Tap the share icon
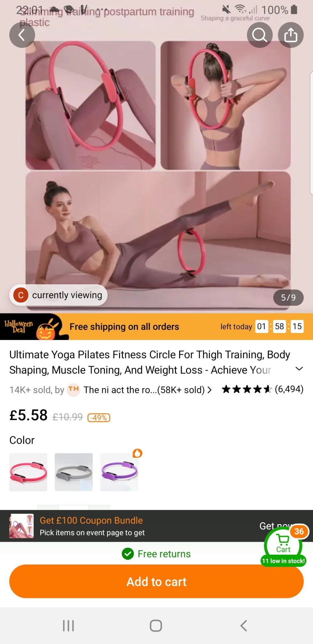Screen dimensions: 313x644 291,35
